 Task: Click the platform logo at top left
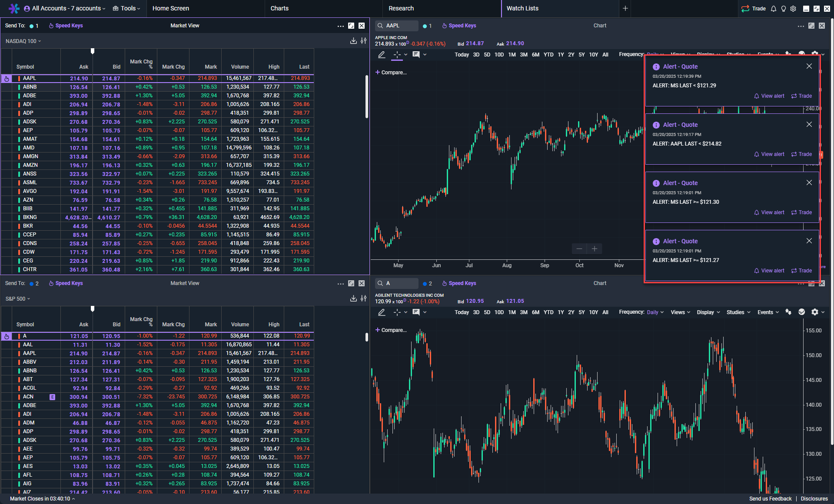[14, 8]
